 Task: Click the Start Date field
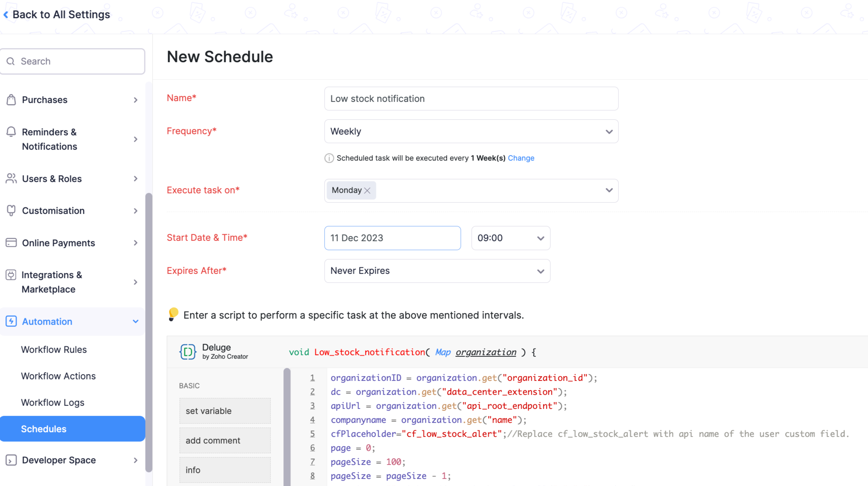(392, 238)
